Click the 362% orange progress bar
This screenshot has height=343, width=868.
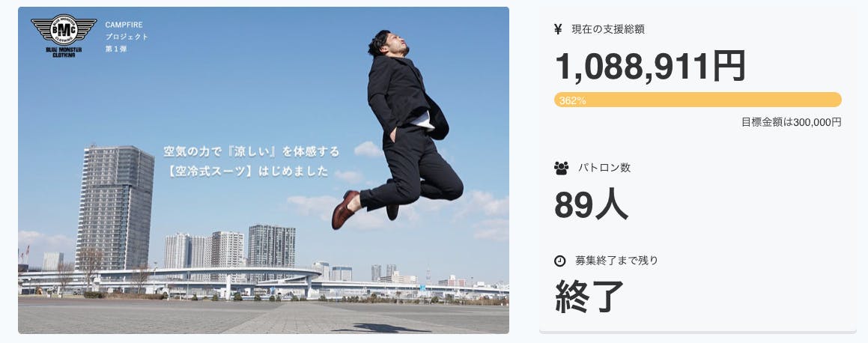click(697, 100)
